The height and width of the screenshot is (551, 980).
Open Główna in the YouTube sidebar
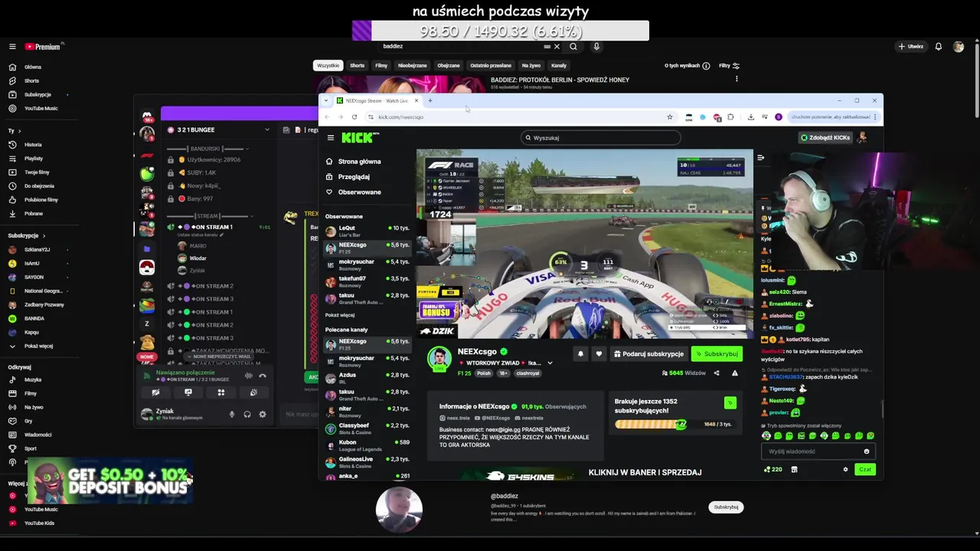(32, 67)
